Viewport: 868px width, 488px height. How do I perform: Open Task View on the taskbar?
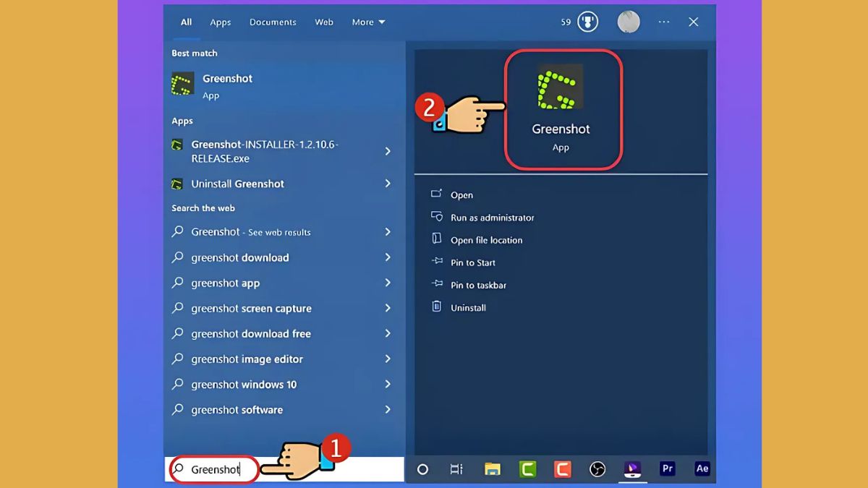[x=456, y=469]
